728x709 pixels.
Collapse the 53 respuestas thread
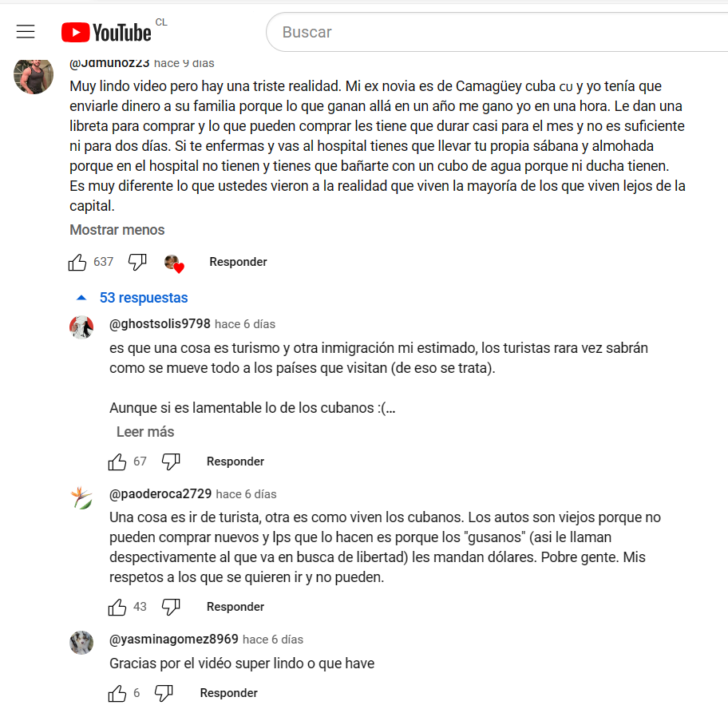[133, 298]
